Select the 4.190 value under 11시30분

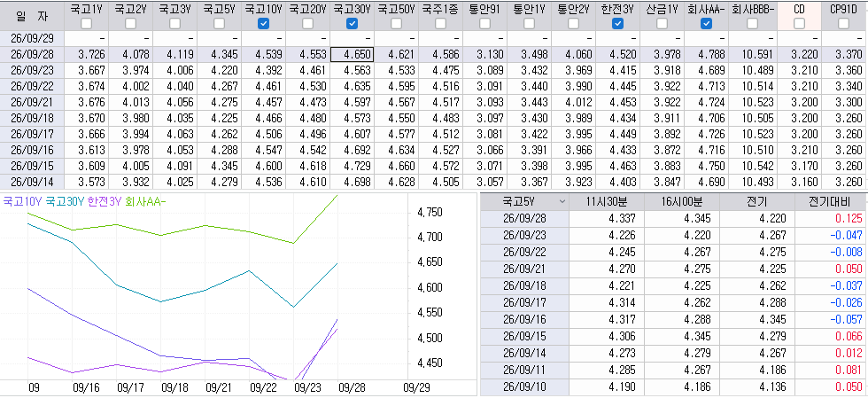[x=607, y=386]
